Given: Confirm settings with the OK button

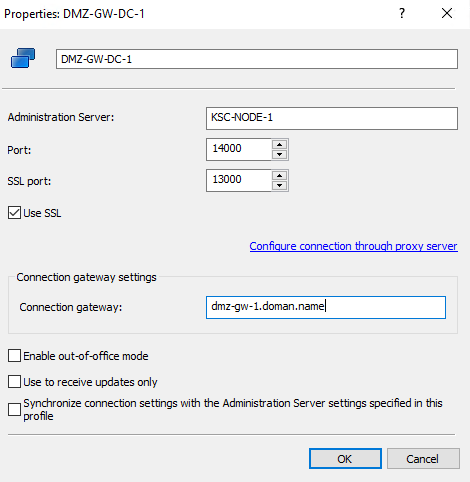Looking at the screenshot, I should pyautogui.click(x=345, y=459).
